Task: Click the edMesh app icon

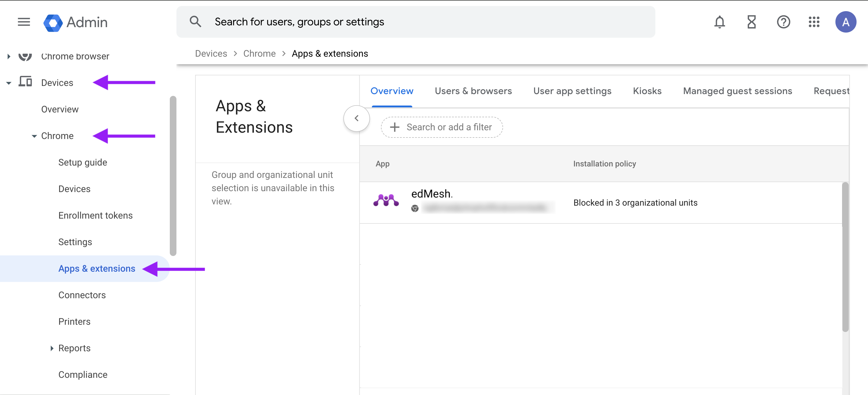Action: pyautogui.click(x=386, y=201)
